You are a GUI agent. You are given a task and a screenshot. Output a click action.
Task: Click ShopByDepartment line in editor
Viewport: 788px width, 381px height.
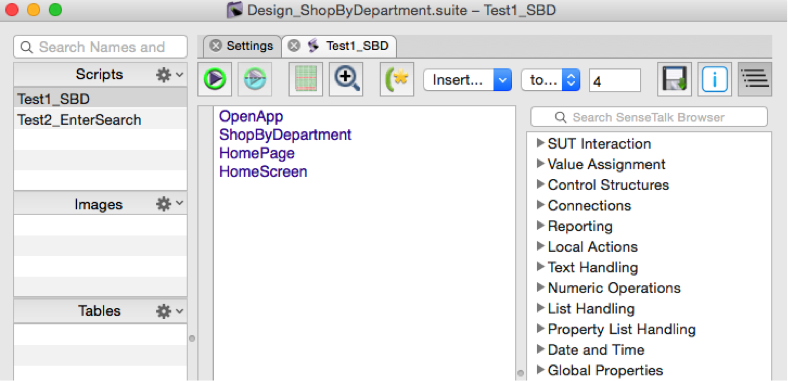(285, 135)
